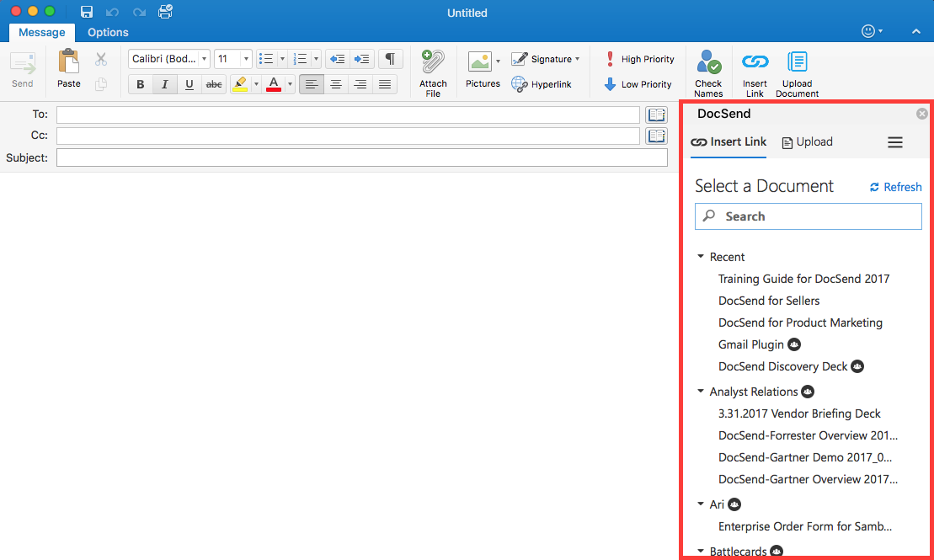The image size is (934, 560).
Task: Decrease indent of the paragraph
Action: click(337, 59)
